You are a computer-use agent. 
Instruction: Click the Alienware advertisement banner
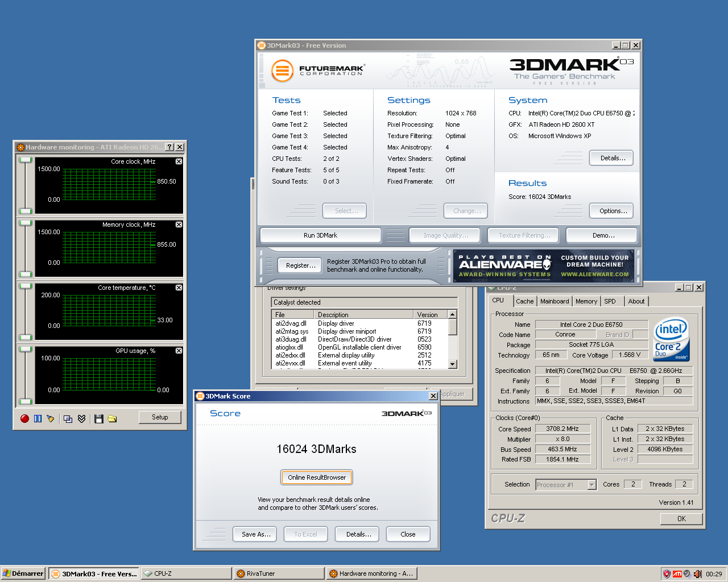coord(545,266)
